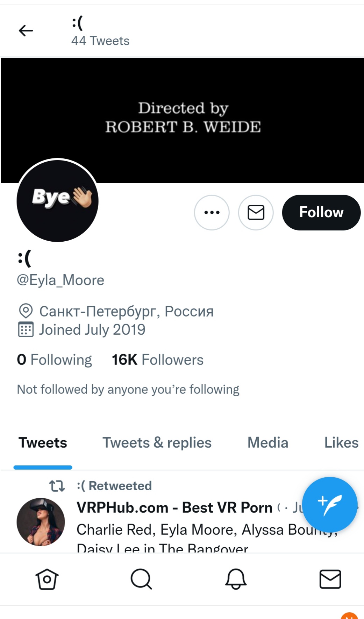This screenshot has width=364, height=619.
Task: Tap the back arrow icon
Action: (x=26, y=31)
